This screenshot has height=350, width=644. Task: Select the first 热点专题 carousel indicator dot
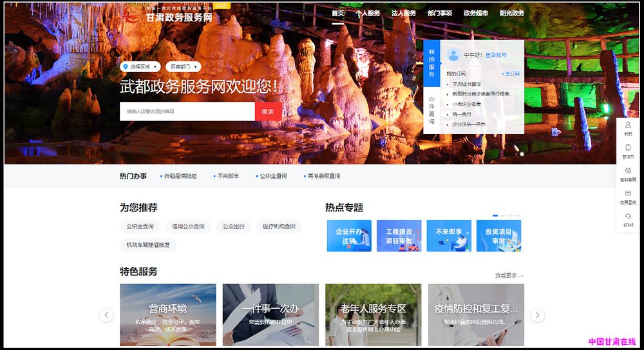point(495,215)
